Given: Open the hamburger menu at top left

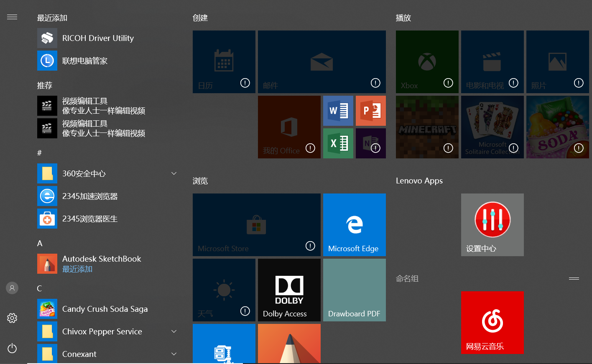Looking at the screenshot, I should (x=12, y=17).
